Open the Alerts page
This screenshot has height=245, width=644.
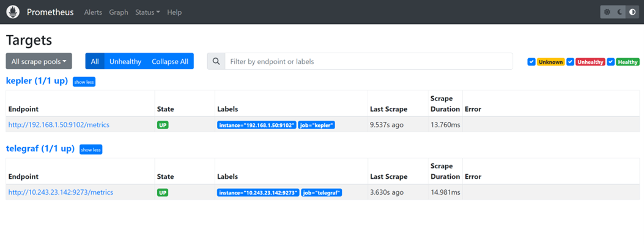[x=93, y=12]
